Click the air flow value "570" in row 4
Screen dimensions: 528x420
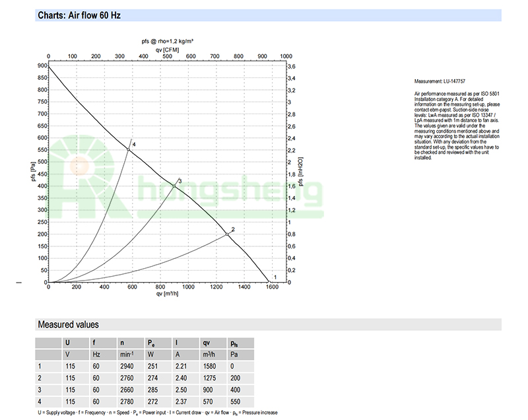208,402
